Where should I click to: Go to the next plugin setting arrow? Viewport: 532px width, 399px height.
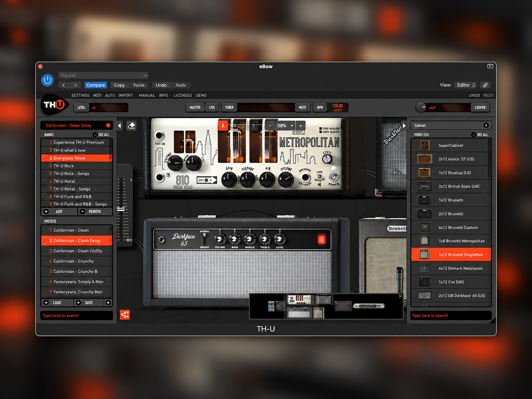pyautogui.click(x=75, y=85)
